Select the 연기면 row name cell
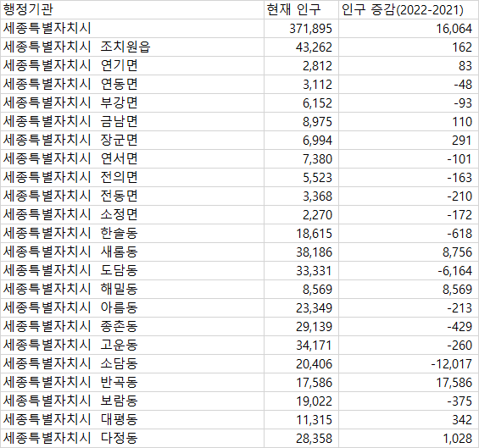The height and width of the screenshot is (448, 479). point(132,66)
